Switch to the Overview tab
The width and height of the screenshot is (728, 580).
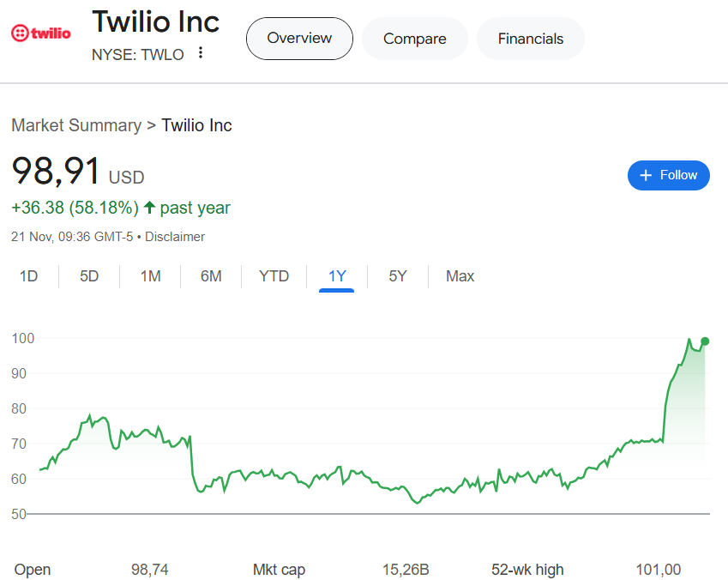pos(299,39)
